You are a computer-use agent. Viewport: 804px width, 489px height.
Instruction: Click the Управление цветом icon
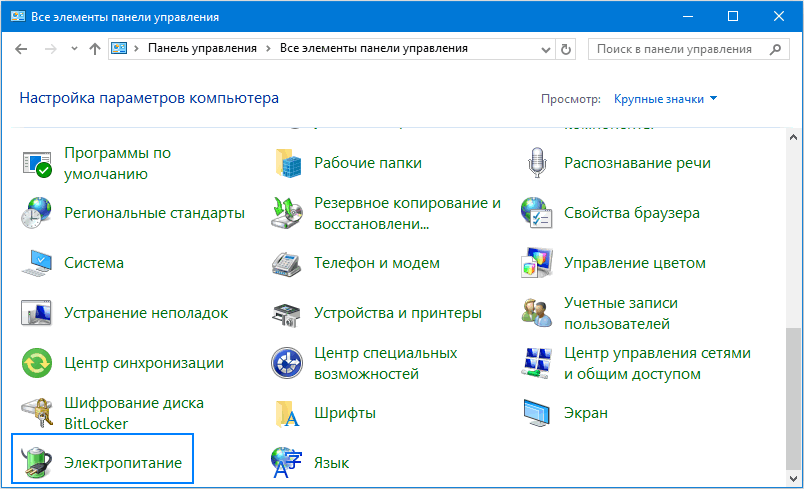(x=537, y=263)
